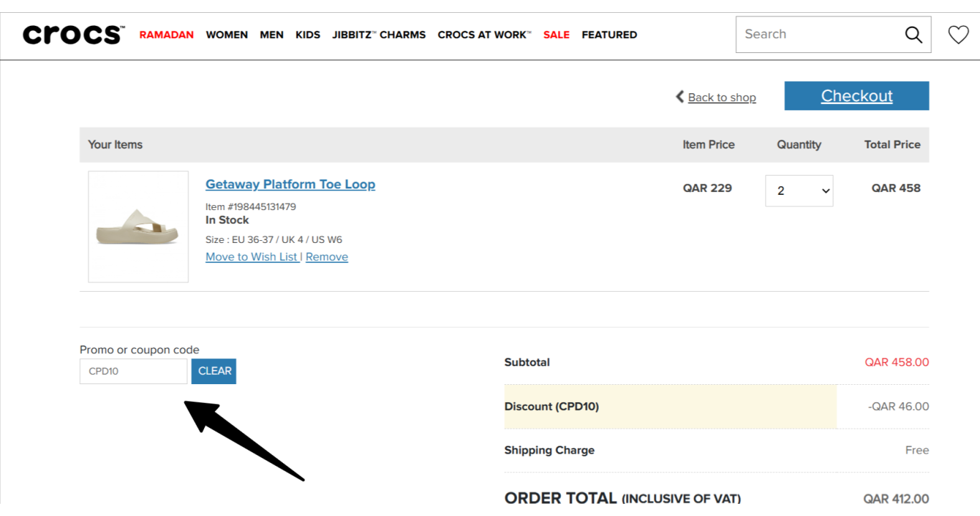Open the CROCS AT WORK menu
The height and width of the screenshot is (516, 980).
point(484,34)
